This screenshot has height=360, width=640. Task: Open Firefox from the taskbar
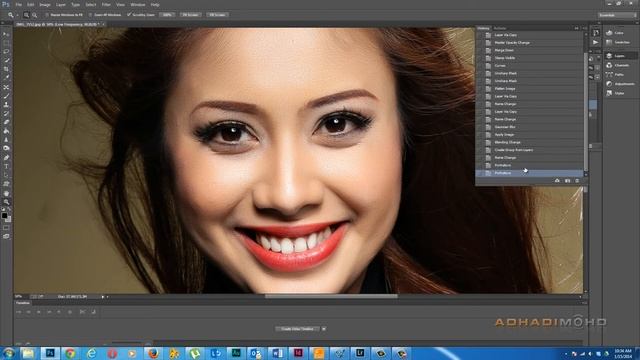(153, 353)
